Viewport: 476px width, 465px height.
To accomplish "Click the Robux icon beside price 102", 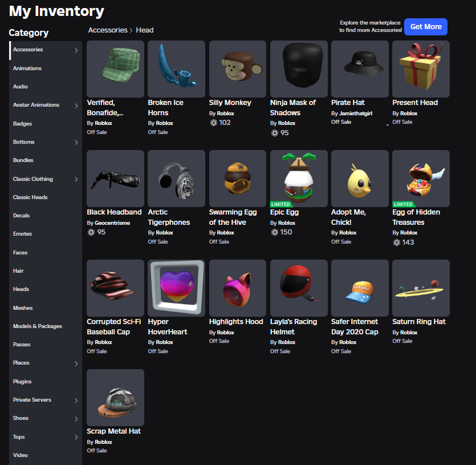I will [214, 123].
